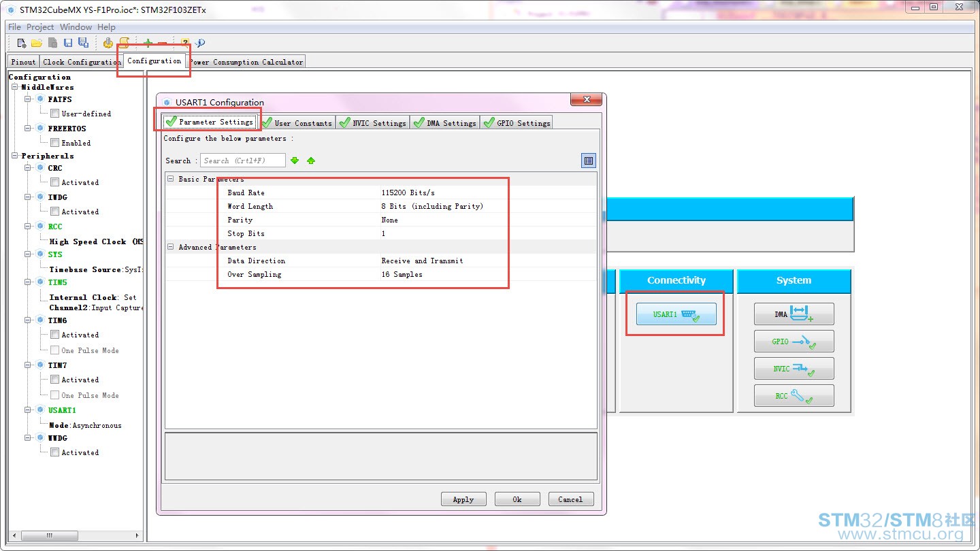Confirm the dialog with Ok
980x551 pixels.
pos(517,499)
